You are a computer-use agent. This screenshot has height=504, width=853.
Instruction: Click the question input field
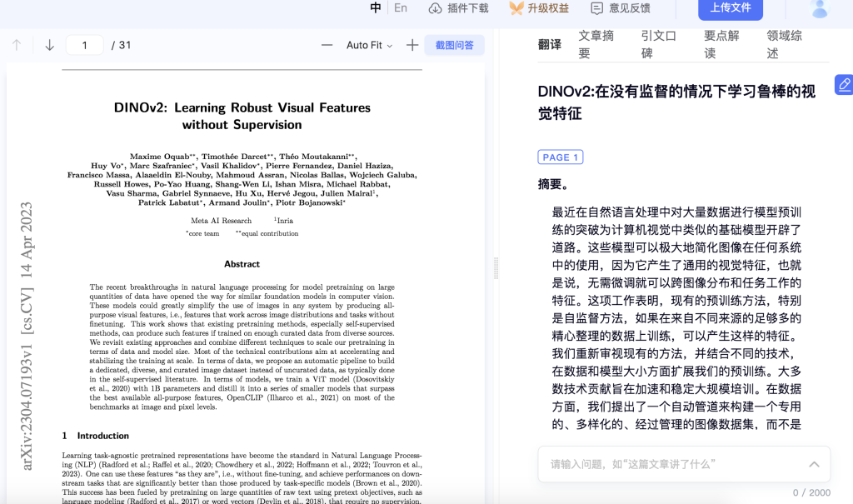point(684,464)
